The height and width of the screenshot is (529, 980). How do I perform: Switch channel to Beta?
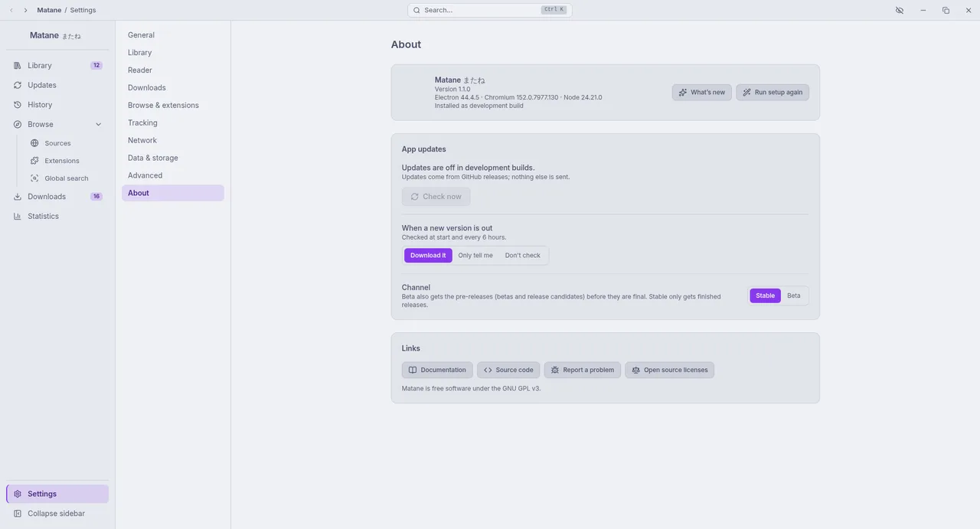click(x=794, y=296)
